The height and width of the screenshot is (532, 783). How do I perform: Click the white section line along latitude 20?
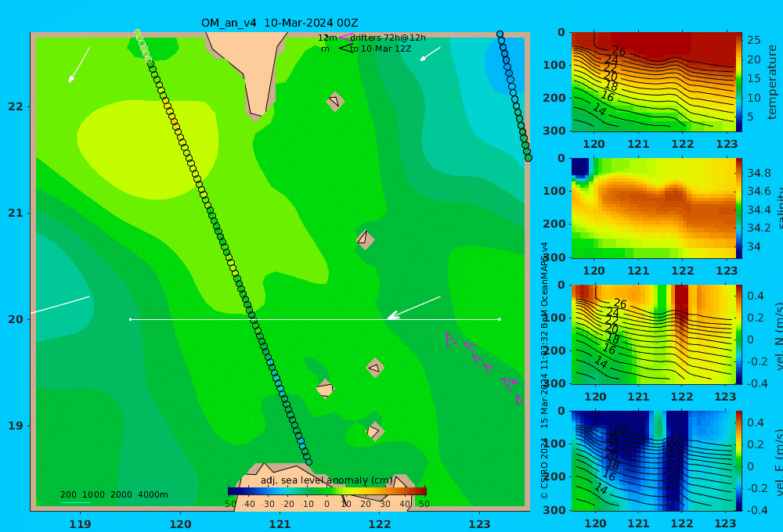point(315,319)
